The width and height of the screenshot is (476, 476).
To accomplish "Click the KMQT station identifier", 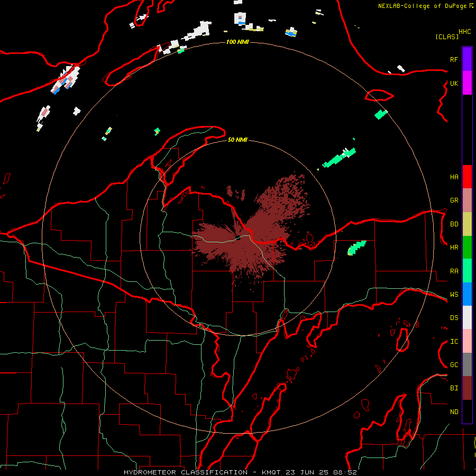I will coord(271,472).
